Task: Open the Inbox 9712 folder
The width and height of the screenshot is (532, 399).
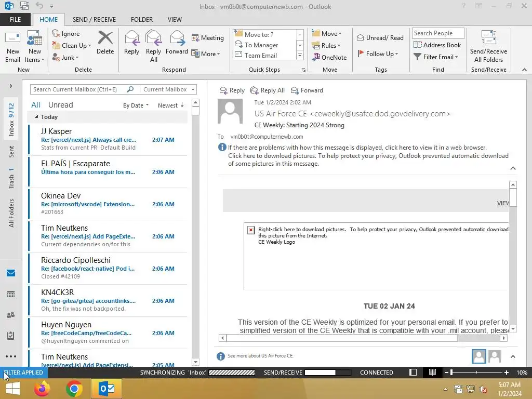Action: click(x=11, y=119)
